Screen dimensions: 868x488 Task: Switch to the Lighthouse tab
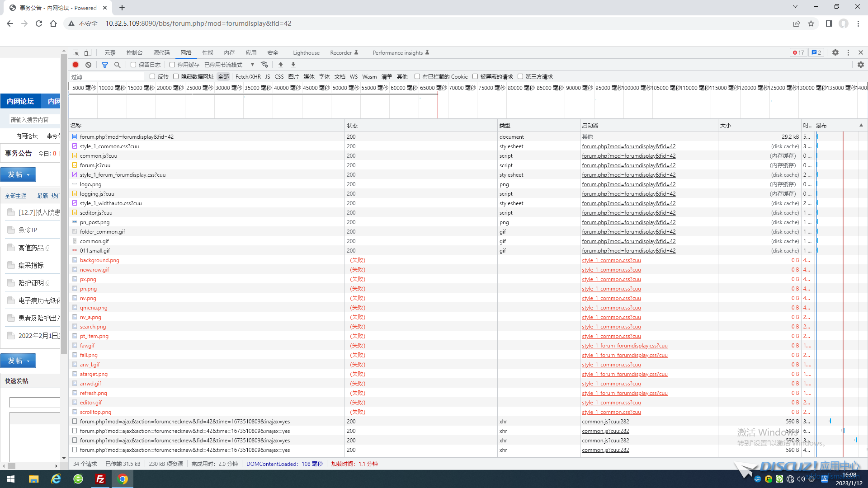[306, 53]
